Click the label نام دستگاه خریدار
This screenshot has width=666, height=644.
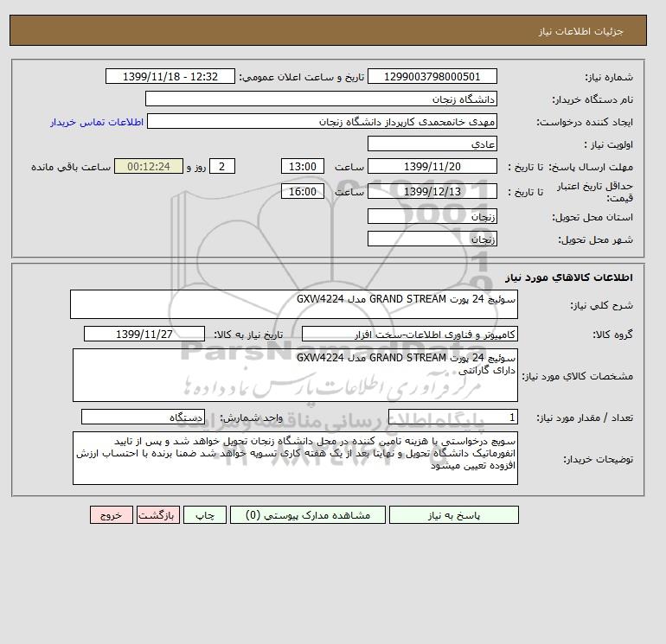click(x=592, y=99)
